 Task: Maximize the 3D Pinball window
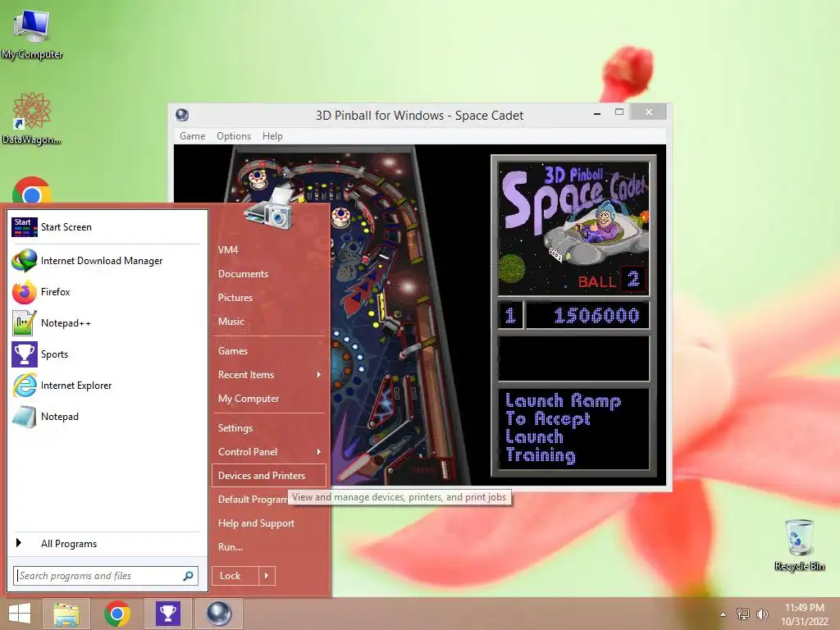coord(619,112)
